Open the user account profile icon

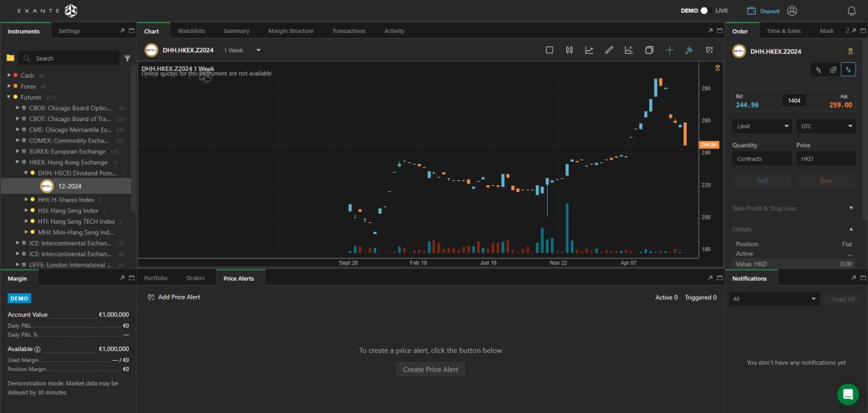click(x=792, y=11)
